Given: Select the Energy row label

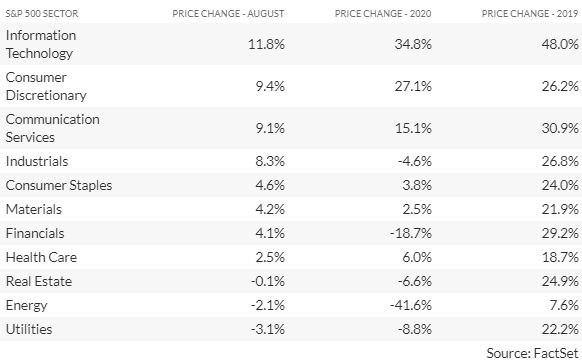Looking at the screenshot, I should tap(26, 306).
